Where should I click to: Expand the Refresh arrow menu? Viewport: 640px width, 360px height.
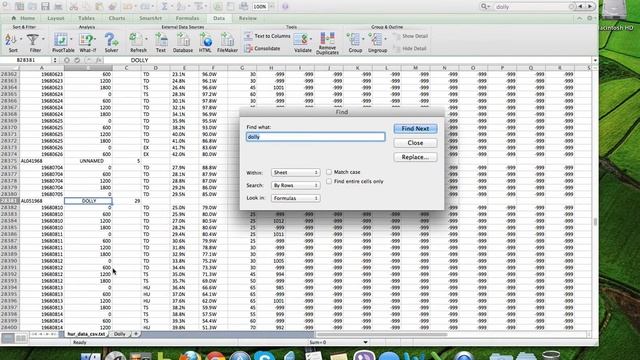[x=147, y=40]
